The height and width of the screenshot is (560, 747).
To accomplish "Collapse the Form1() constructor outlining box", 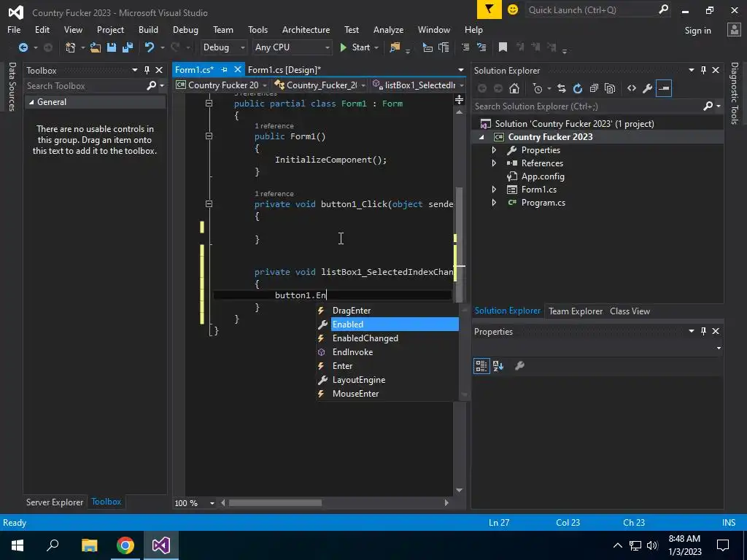I will tap(209, 136).
